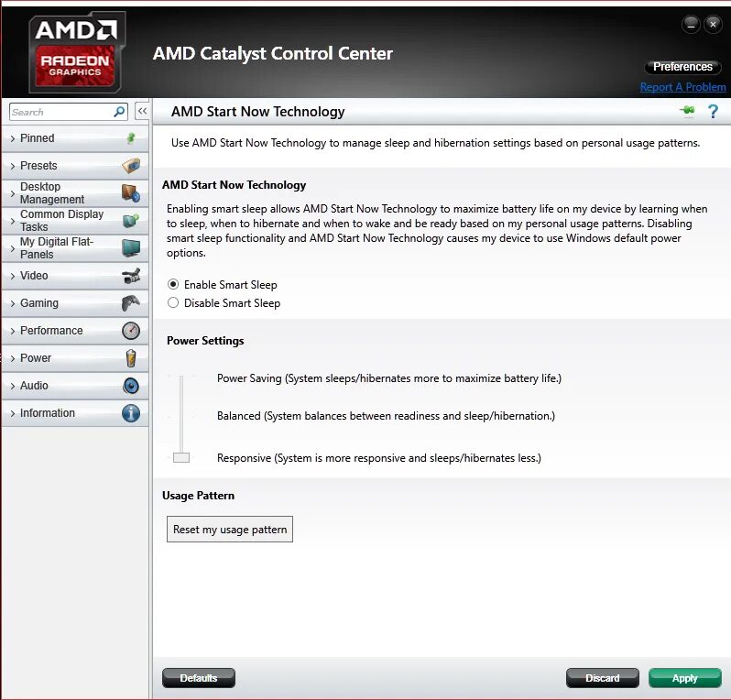Click the Video camcorder icon
This screenshot has height=700, width=731.
tap(131, 276)
